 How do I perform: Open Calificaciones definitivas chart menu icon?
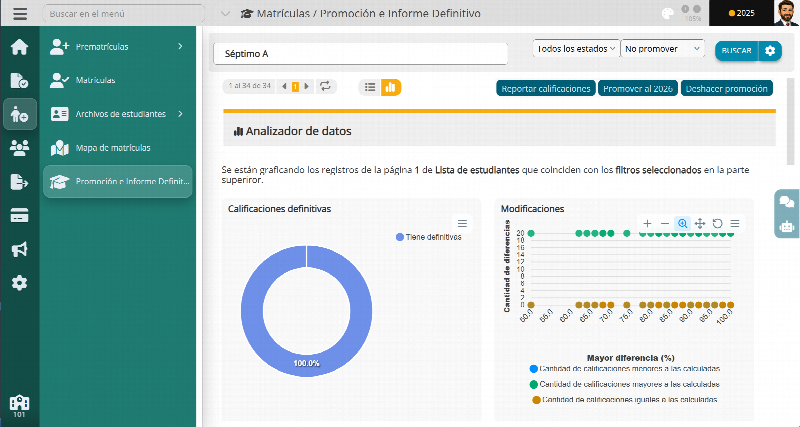462,223
